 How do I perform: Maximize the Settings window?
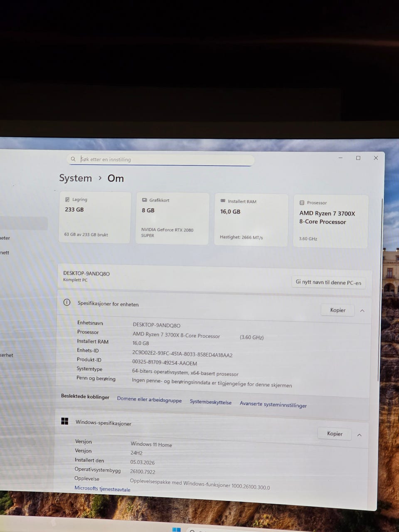358,158
